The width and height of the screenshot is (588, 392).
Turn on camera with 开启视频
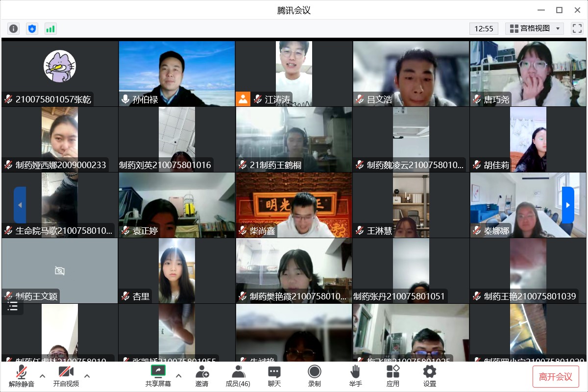(66, 376)
